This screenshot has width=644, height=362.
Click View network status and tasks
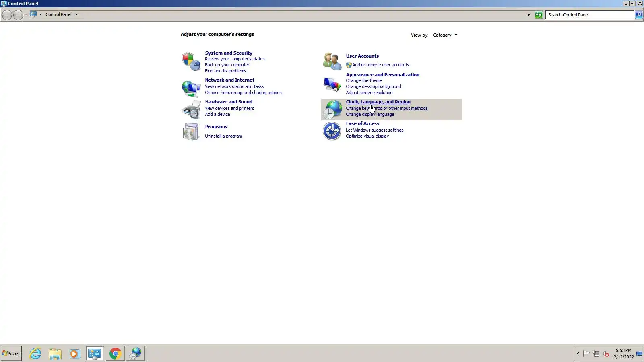[234, 86]
